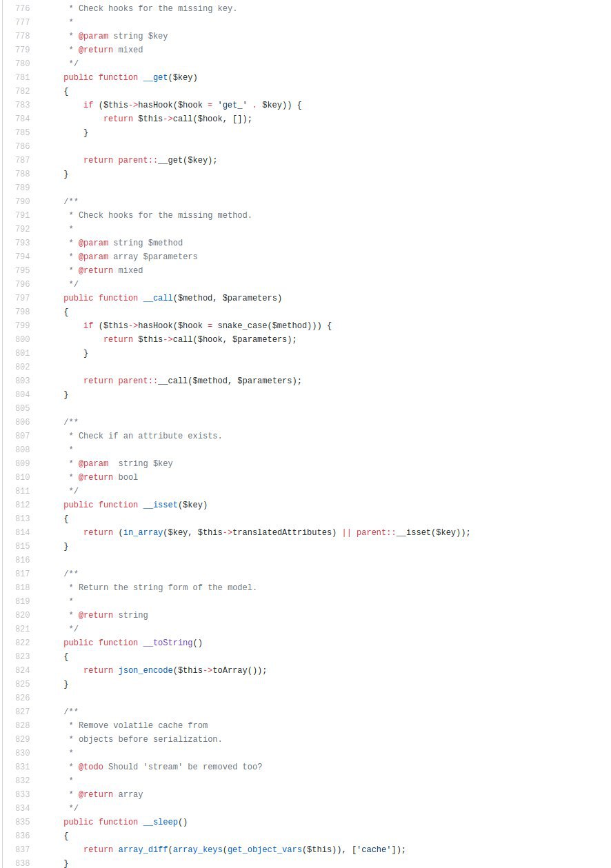Image resolution: width=611 pixels, height=868 pixels.
Task: Click '@param array $parameters' on line 794
Action: (138, 256)
